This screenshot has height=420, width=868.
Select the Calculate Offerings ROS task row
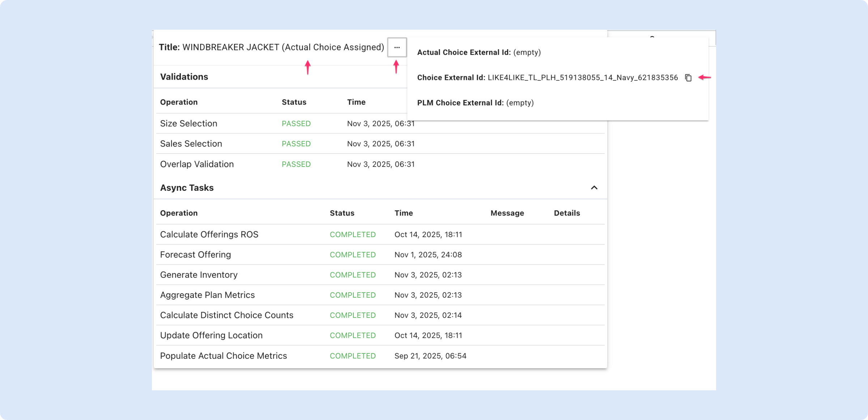[x=209, y=235]
